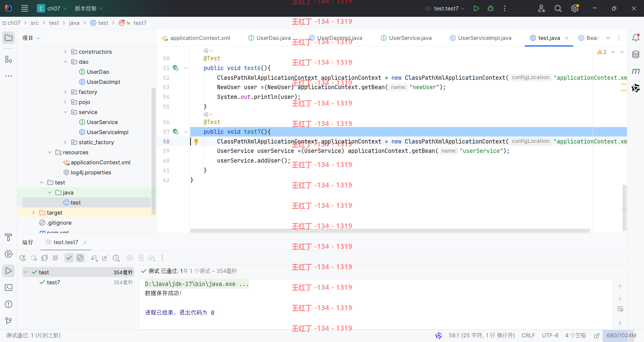Switch to applicationContext.xml tab
Screen dimensions: 644x342
(196, 38)
